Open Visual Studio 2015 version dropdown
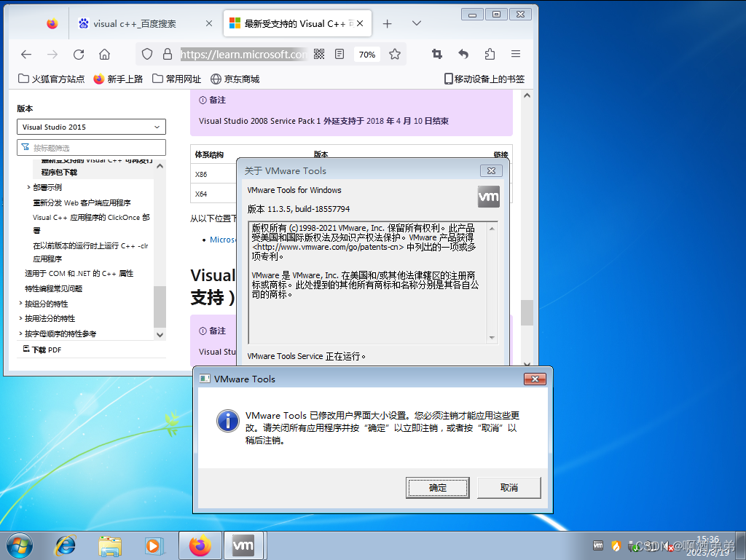 pyautogui.click(x=91, y=127)
